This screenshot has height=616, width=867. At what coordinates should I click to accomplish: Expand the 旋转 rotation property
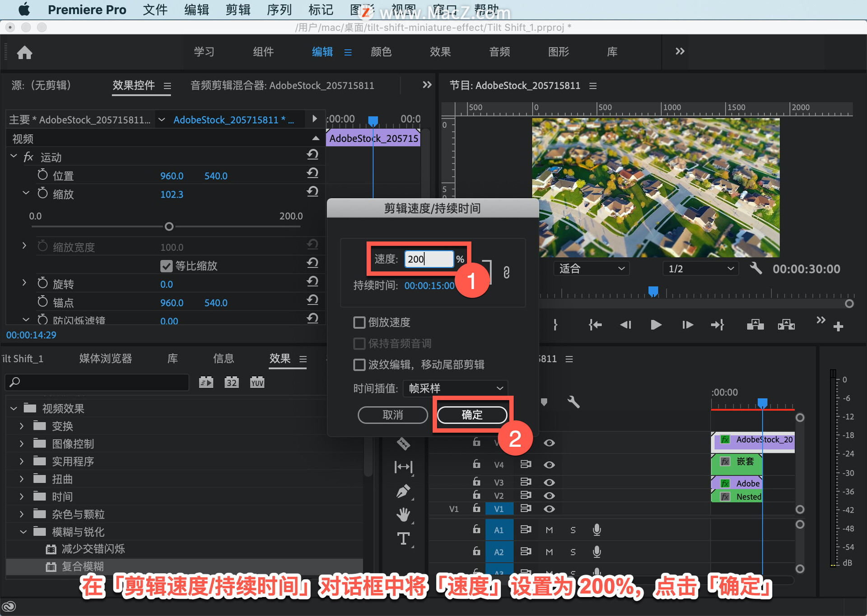pos(24,283)
